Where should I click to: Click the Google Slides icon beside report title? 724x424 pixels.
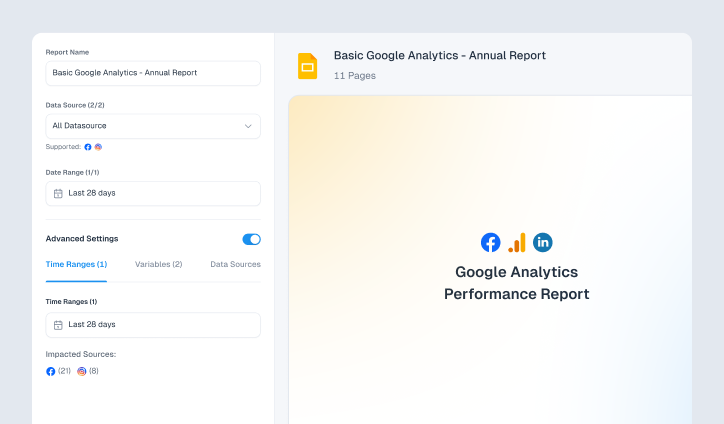307,66
